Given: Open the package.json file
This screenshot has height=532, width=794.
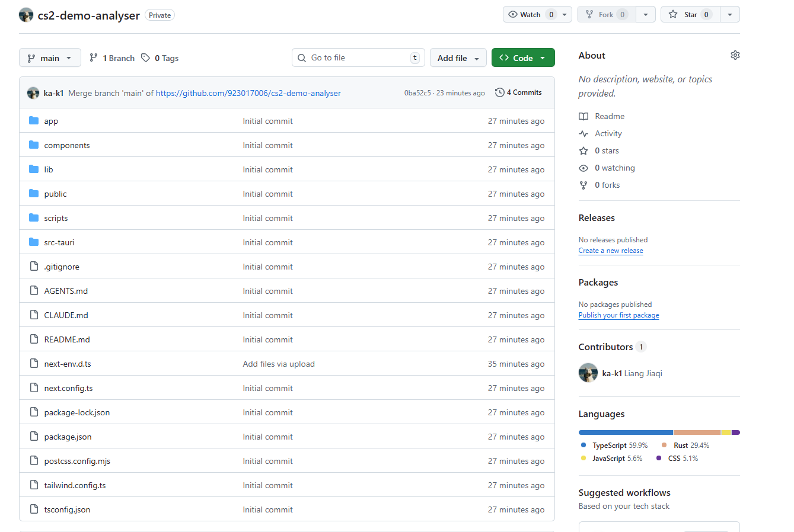Looking at the screenshot, I should 68,437.
